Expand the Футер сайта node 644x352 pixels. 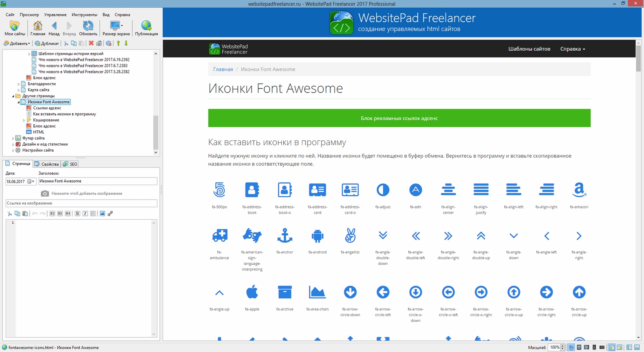pyautogui.click(x=13, y=138)
